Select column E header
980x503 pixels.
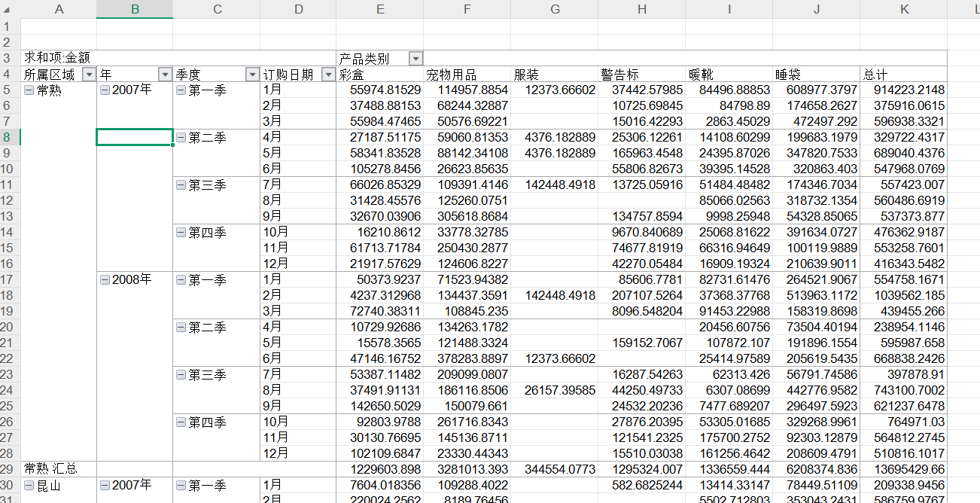380,9
